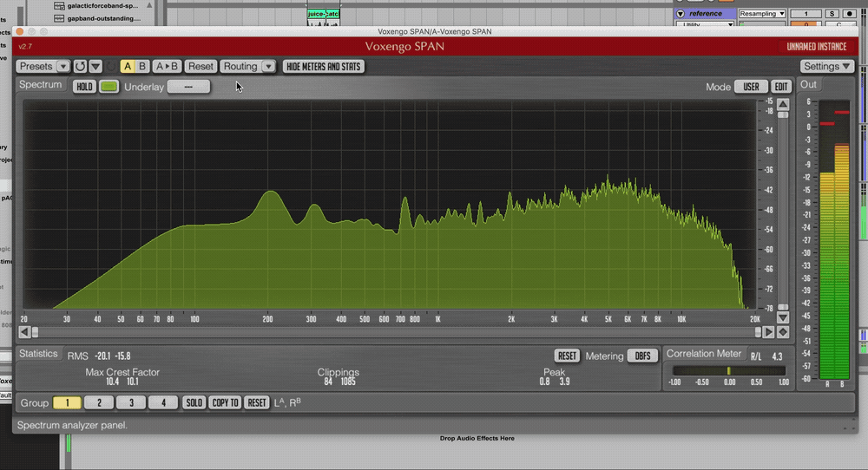868x470 pixels.
Task: Select state B
Action: click(x=142, y=67)
